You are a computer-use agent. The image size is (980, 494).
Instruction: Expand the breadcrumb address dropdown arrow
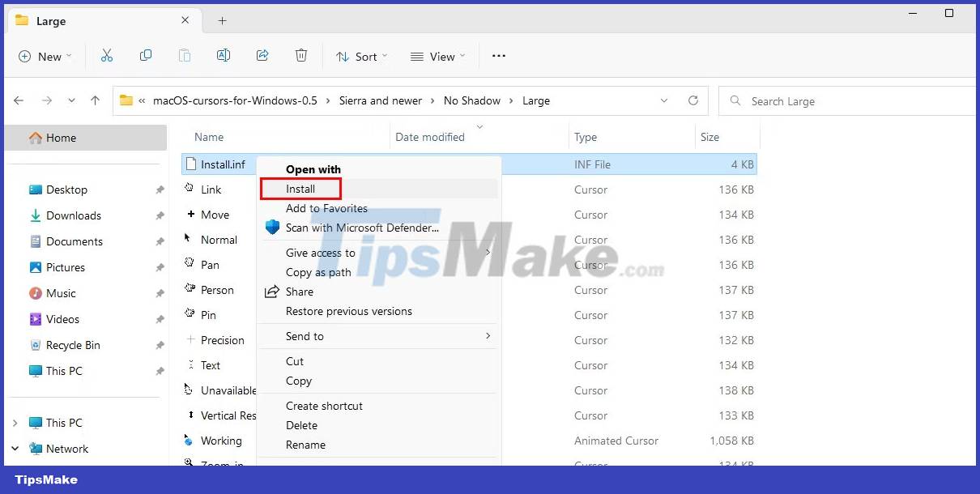pos(664,100)
